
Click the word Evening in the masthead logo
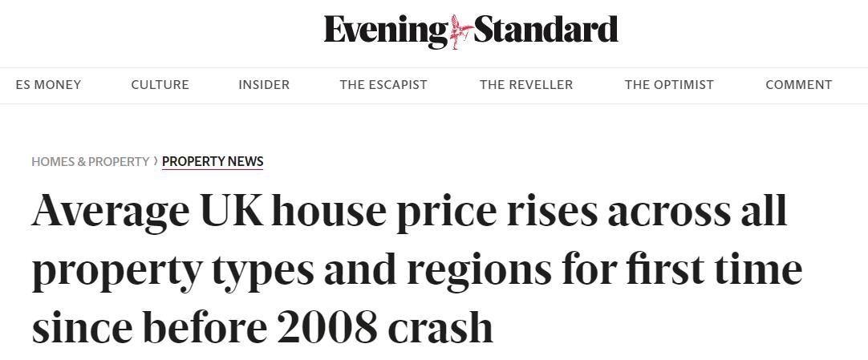click(387, 31)
